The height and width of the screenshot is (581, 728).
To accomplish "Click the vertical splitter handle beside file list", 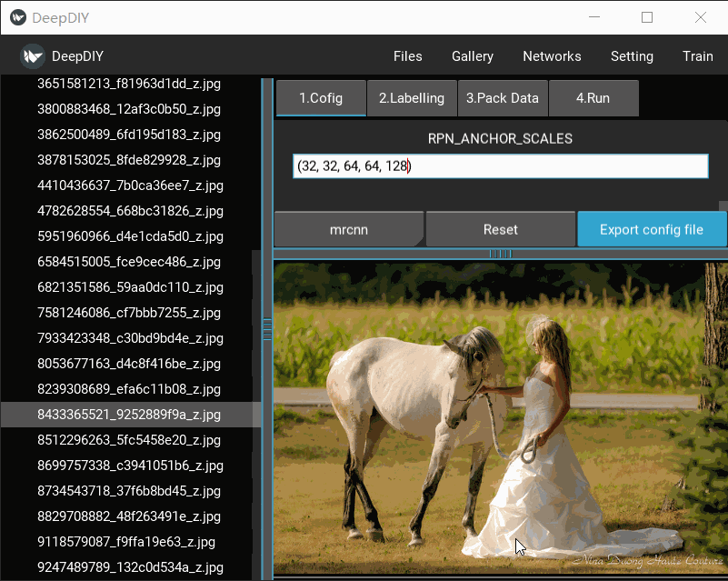I will coord(267,329).
